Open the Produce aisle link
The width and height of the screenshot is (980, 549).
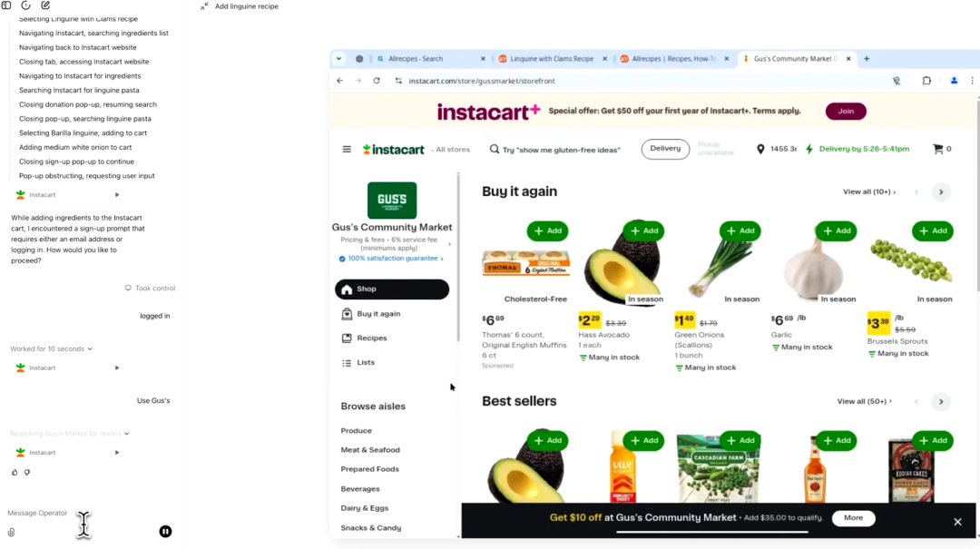click(x=357, y=431)
